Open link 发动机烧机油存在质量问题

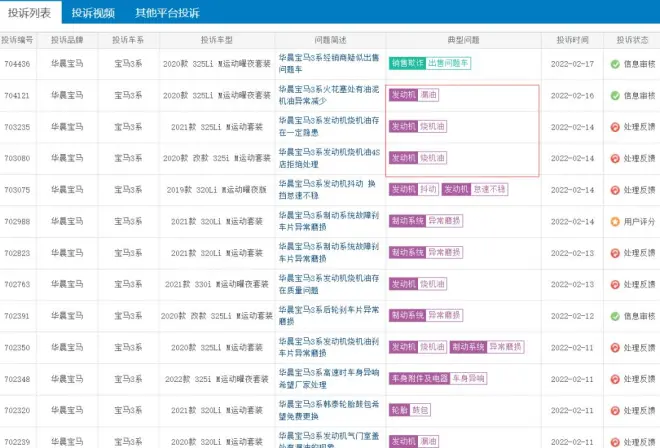(x=329, y=284)
